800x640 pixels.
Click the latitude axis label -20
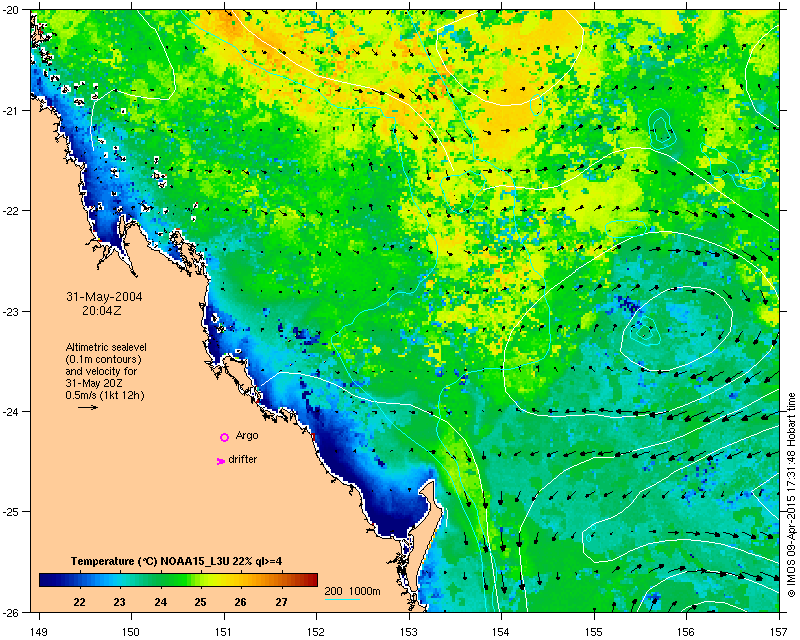pos(10,10)
